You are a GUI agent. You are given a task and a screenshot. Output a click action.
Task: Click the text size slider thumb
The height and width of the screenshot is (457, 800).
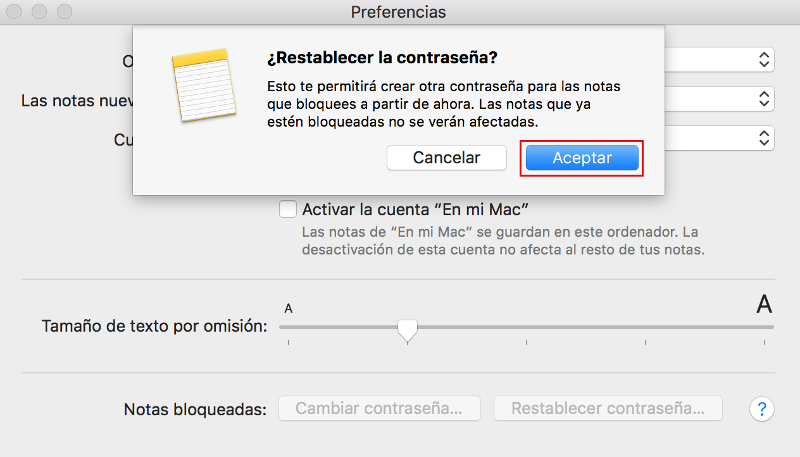(407, 329)
